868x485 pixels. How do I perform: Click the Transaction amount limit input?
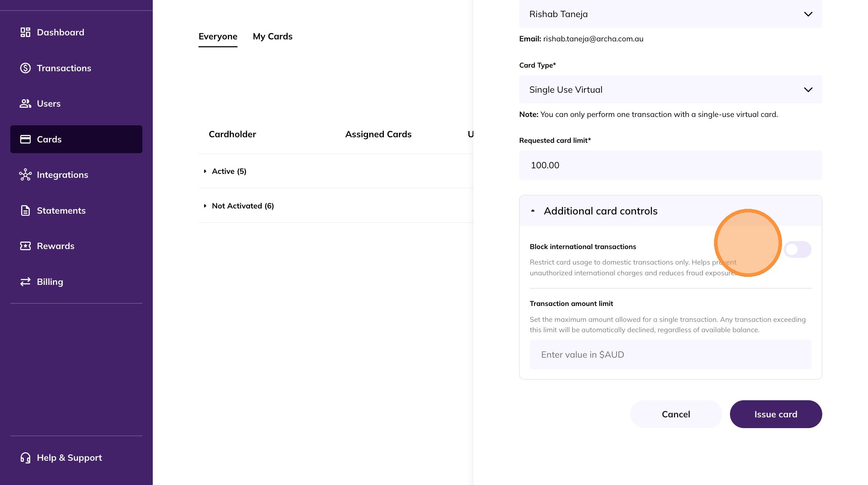[670, 354]
